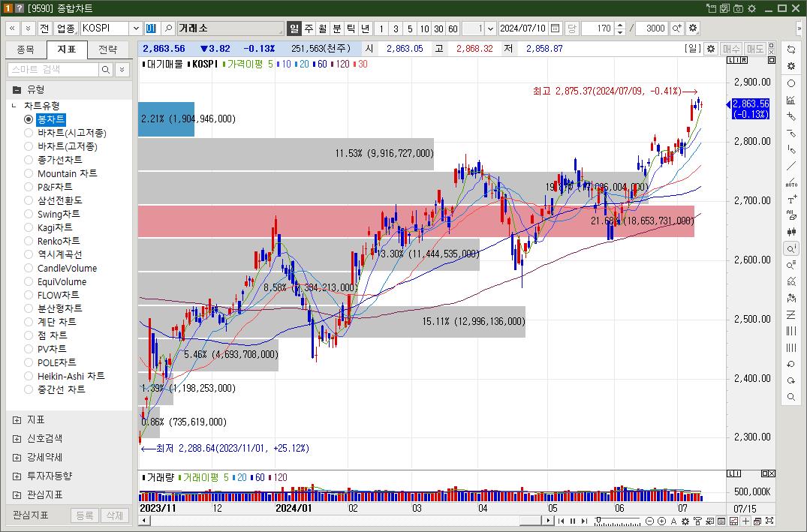Expand the 관심지표 tree section
Screen dimensions: 807x532
coord(17,495)
